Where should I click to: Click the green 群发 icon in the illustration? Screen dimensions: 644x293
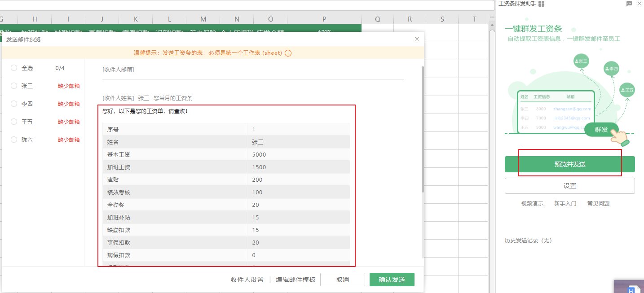click(601, 130)
